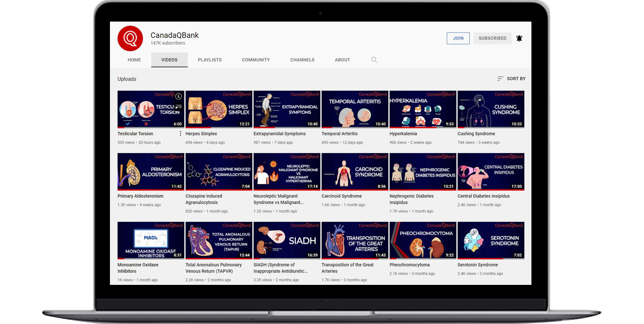The image size is (644, 324).
Task: Open Serotonin Syndrome video title
Action: pos(478,265)
